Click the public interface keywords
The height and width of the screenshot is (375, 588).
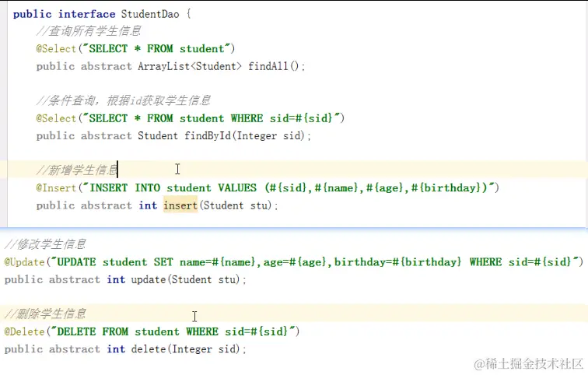pos(64,14)
